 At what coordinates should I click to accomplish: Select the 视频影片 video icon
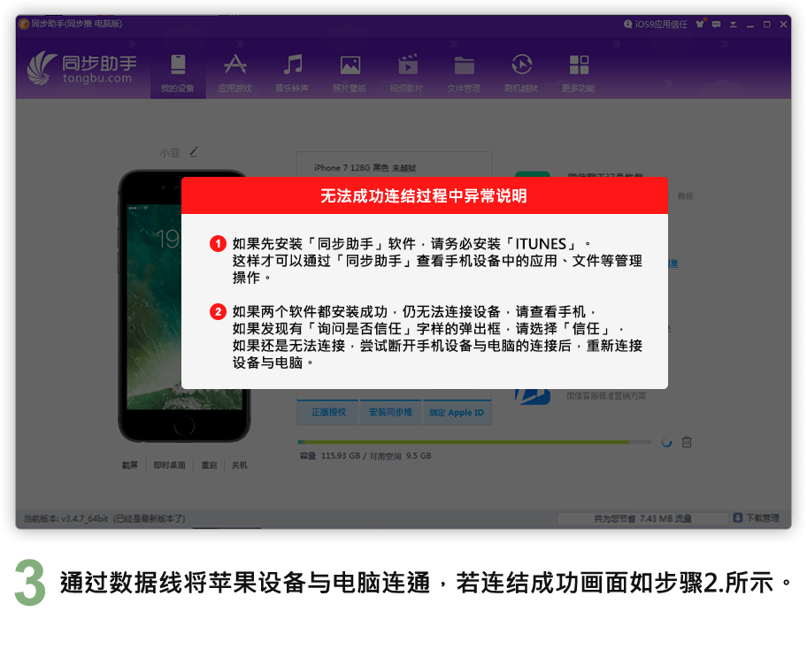[x=407, y=72]
